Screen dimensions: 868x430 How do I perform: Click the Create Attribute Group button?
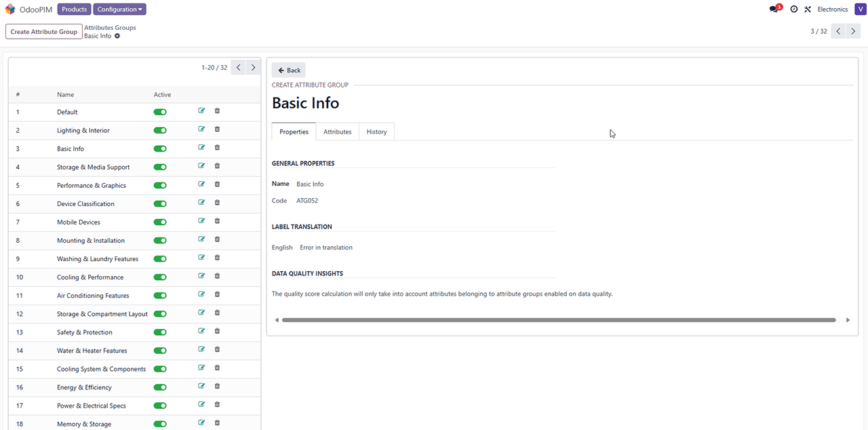pyautogui.click(x=43, y=32)
